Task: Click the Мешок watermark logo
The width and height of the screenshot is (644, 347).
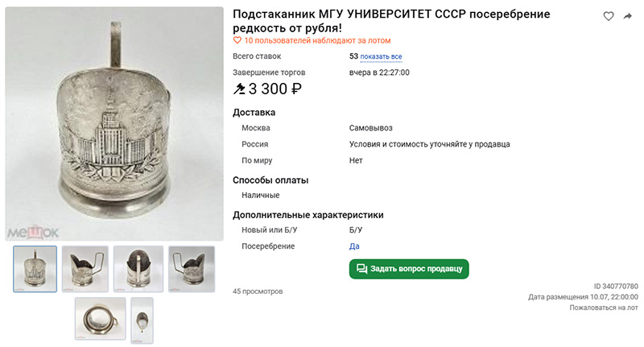Action: 33,233
